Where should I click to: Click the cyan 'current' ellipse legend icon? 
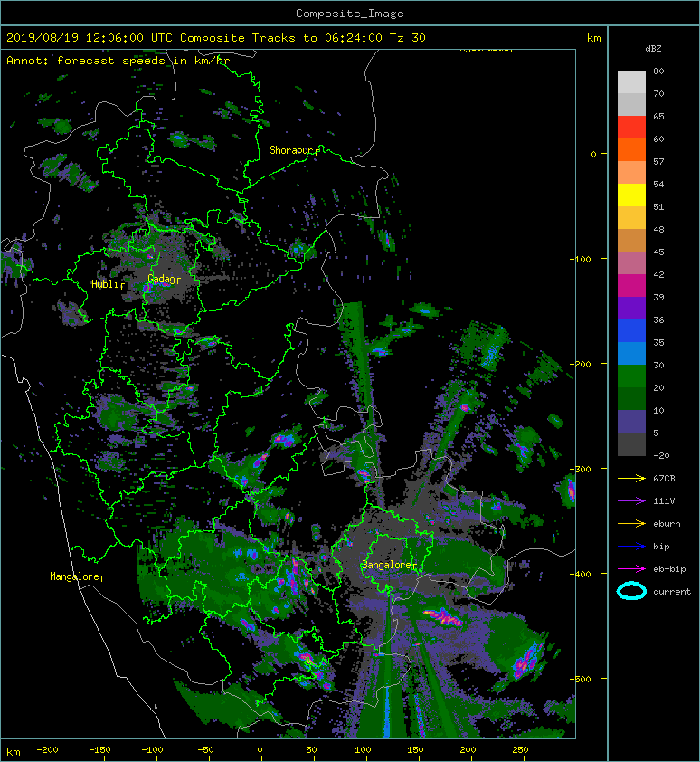pos(631,591)
